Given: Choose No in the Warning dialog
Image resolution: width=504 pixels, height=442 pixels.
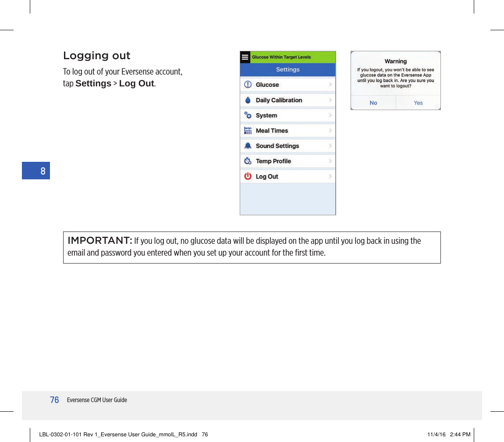Looking at the screenshot, I should (x=373, y=103).
